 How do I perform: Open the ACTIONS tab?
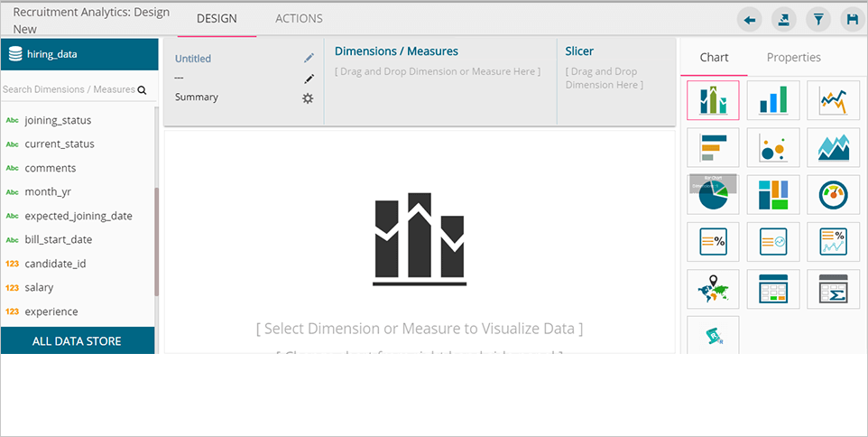pyautogui.click(x=299, y=18)
